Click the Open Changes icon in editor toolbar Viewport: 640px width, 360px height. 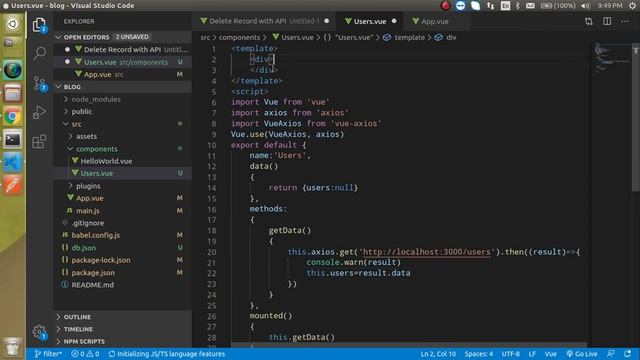[x=589, y=21]
